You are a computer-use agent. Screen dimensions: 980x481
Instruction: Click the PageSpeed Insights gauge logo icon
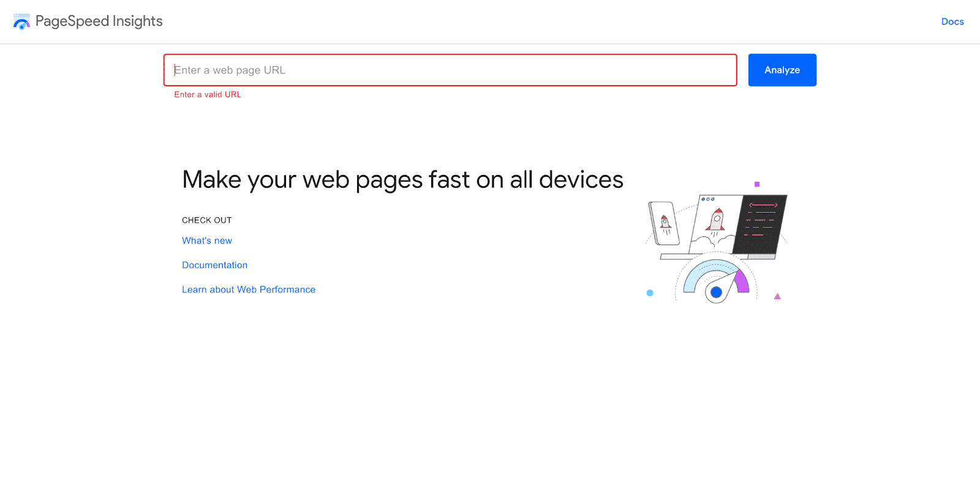(x=22, y=21)
